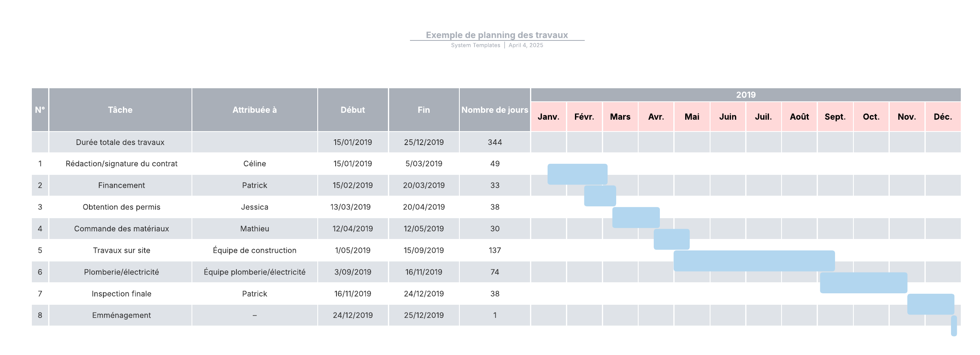
Task: Click the 'Déc.' month header
Action: pos(943,117)
